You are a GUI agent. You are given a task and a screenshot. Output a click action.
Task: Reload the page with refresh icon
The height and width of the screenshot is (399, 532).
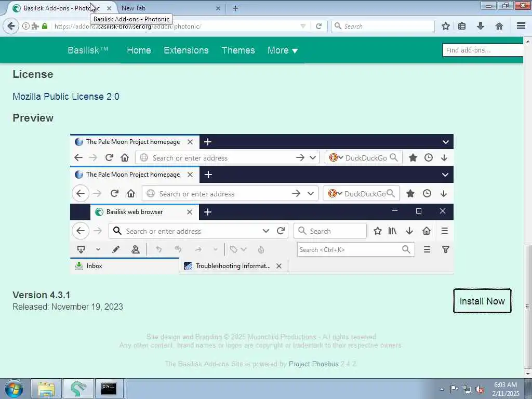tap(318, 26)
